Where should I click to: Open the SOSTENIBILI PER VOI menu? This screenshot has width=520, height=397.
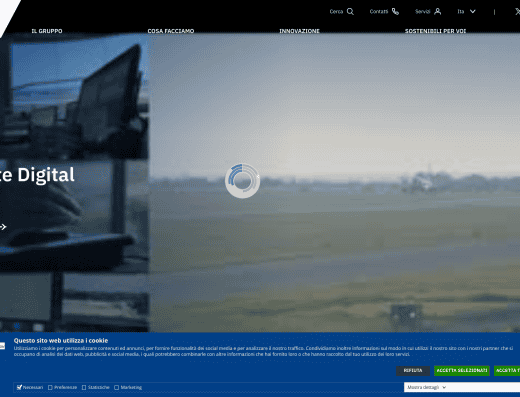435,31
